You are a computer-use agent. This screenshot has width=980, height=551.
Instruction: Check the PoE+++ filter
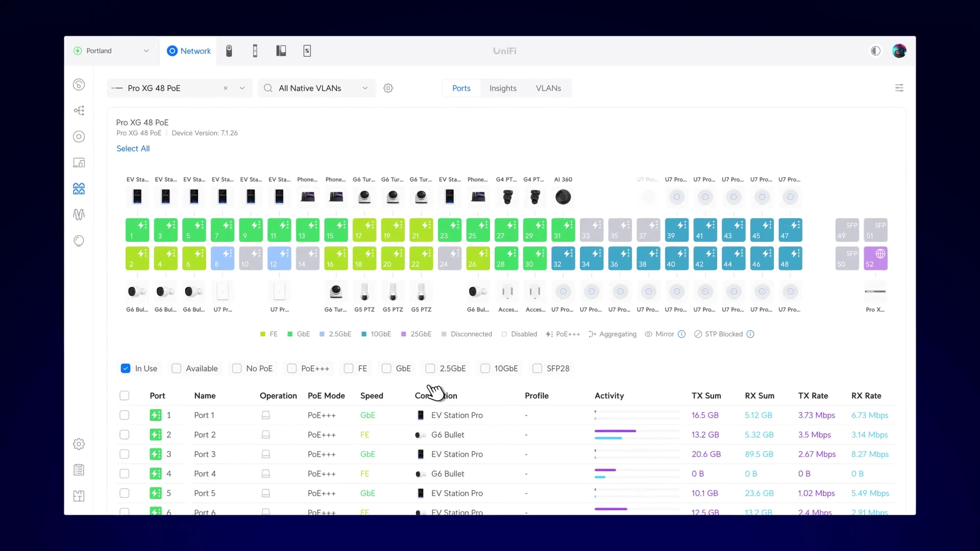tap(292, 368)
